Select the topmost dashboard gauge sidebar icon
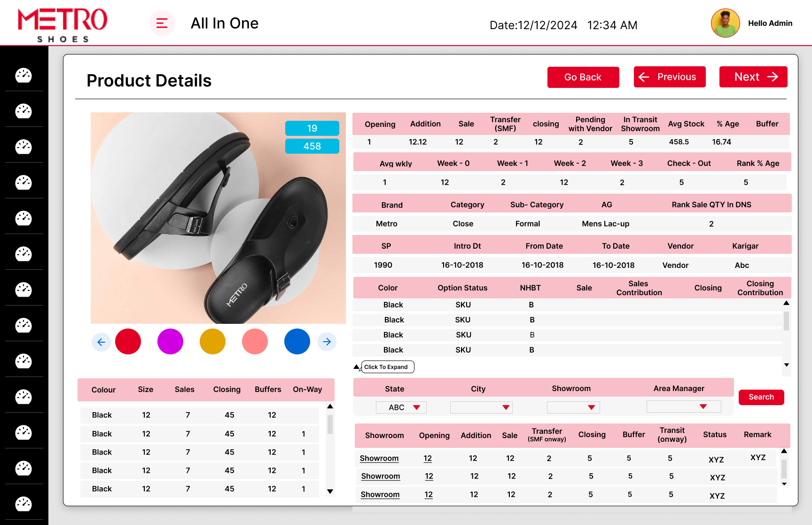The image size is (812, 525). [23, 75]
